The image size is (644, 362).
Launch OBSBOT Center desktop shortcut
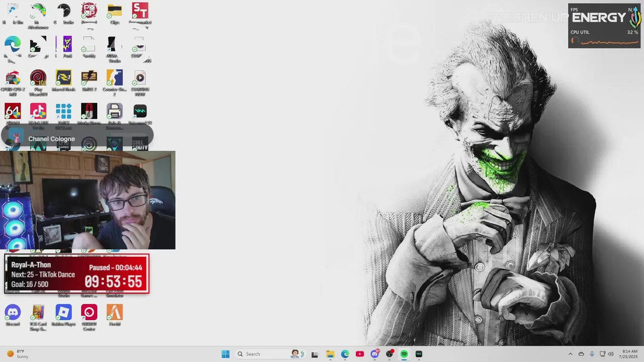point(89,318)
